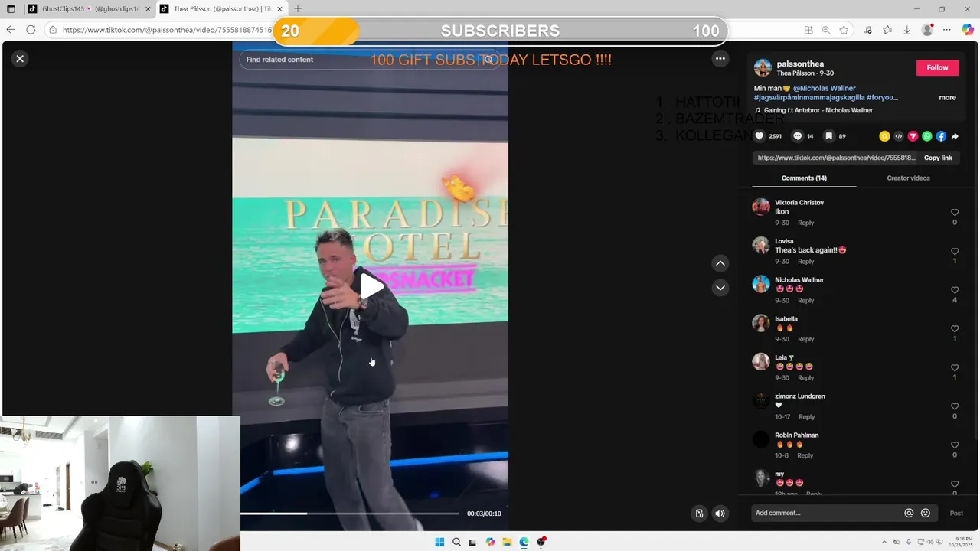Open hashtag #jagsvärpåminmammajagskagilla
The image size is (980, 551).
pos(809,97)
